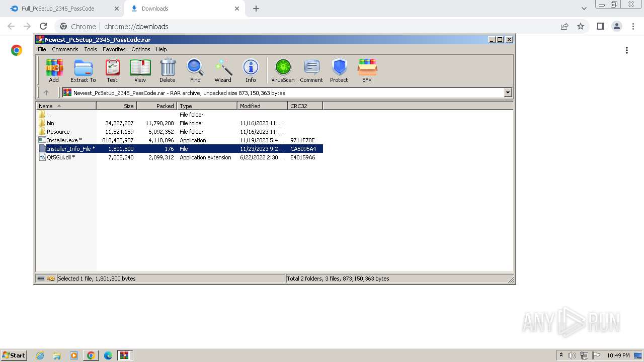Open Internet Explorer from the taskbar
644x362 pixels.
coord(40,355)
